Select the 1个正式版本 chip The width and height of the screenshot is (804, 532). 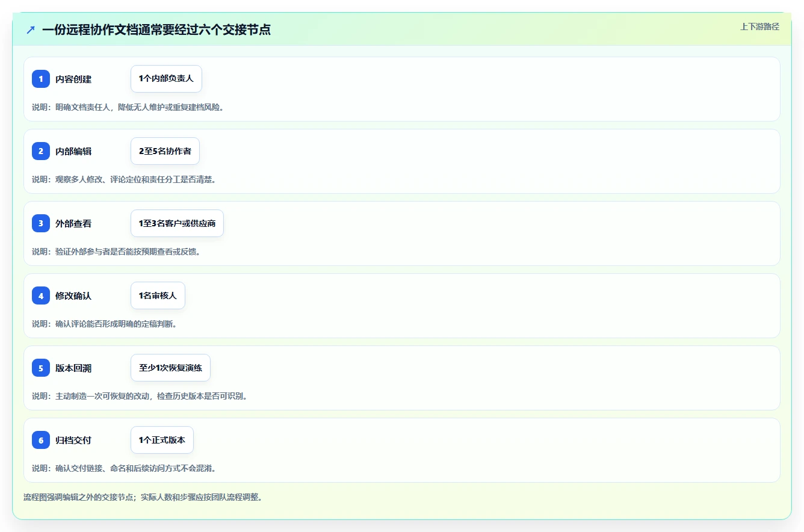coord(162,440)
